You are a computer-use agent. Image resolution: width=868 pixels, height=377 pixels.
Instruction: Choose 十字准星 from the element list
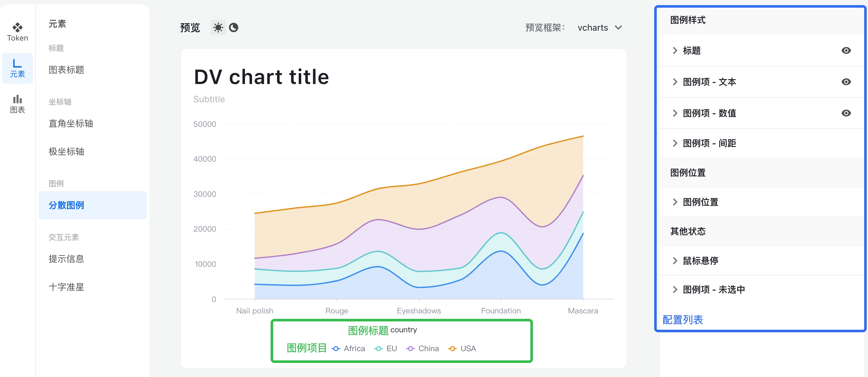click(66, 287)
